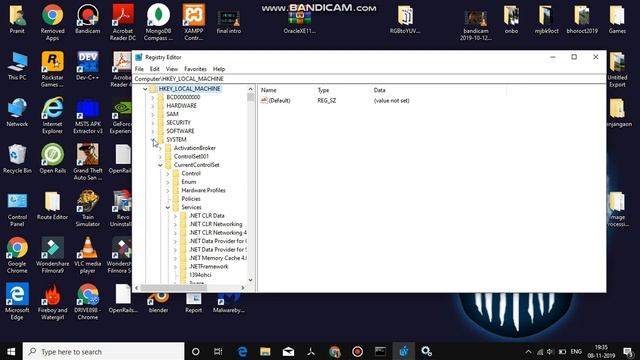Open the Route Editor folder icon
The width and height of the screenshot is (640, 360).
point(52,206)
